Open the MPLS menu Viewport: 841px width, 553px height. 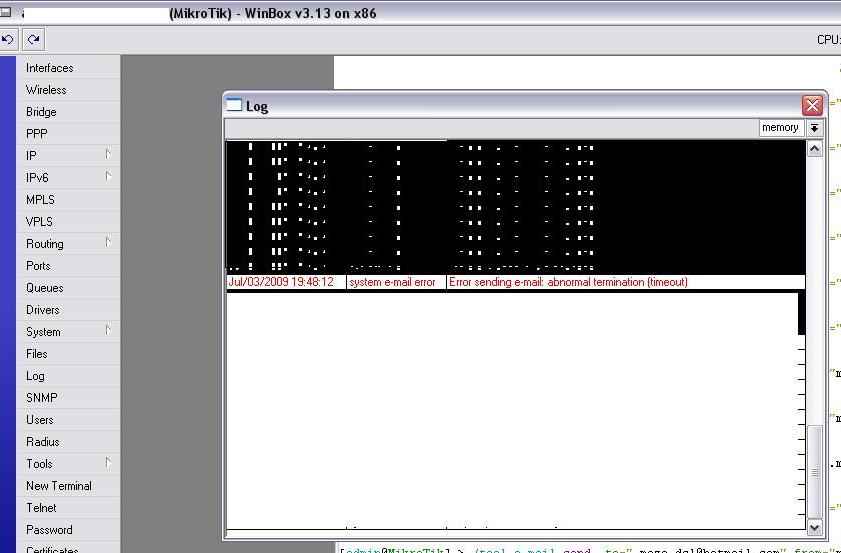point(68,200)
